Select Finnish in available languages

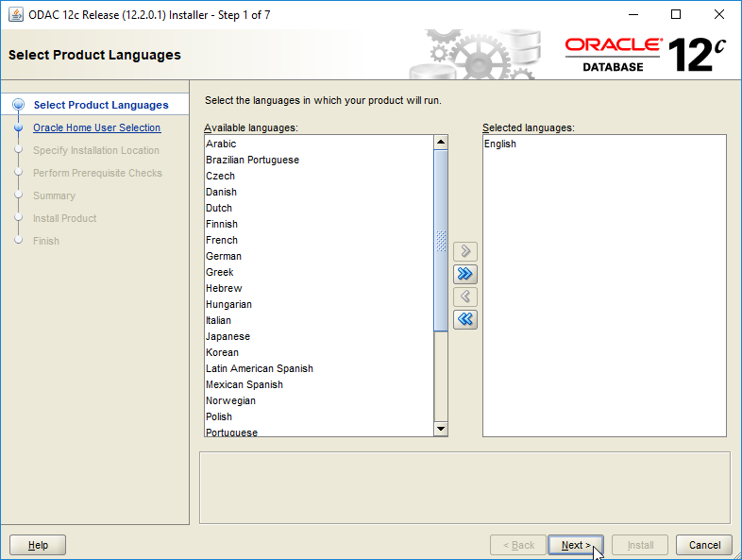(x=319, y=225)
